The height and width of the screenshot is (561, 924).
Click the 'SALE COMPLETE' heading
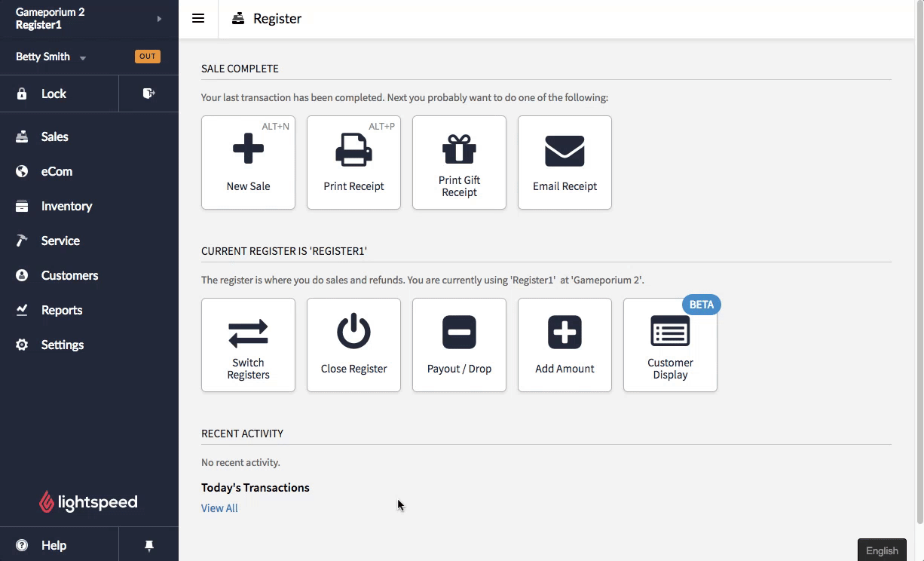tap(240, 69)
